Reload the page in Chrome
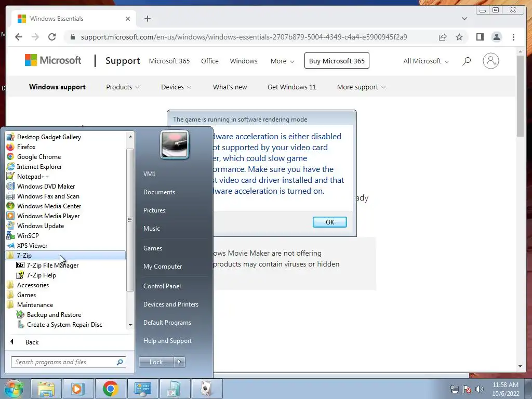The image size is (532, 399). pos(52,37)
